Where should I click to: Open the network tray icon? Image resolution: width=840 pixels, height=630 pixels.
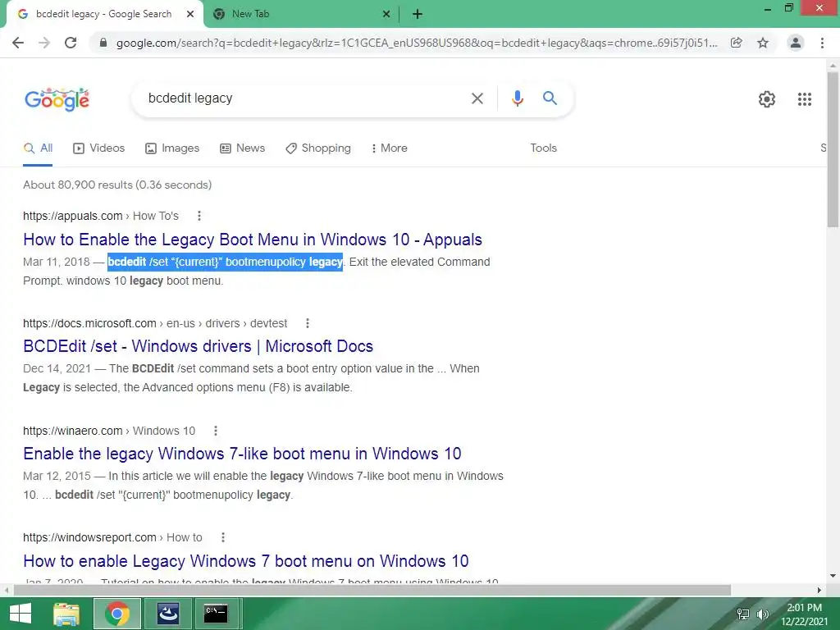point(743,614)
